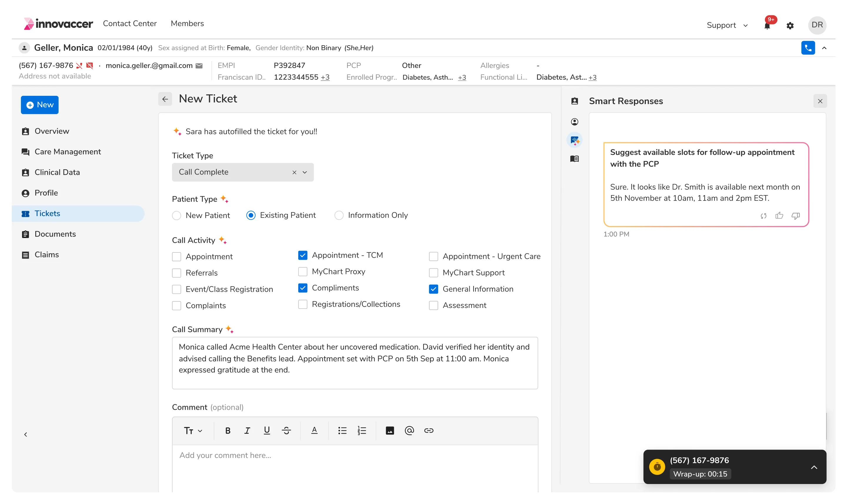The width and height of the screenshot is (847, 504).
Task: Open Tickets in sidebar
Action: tap(78, 214)
